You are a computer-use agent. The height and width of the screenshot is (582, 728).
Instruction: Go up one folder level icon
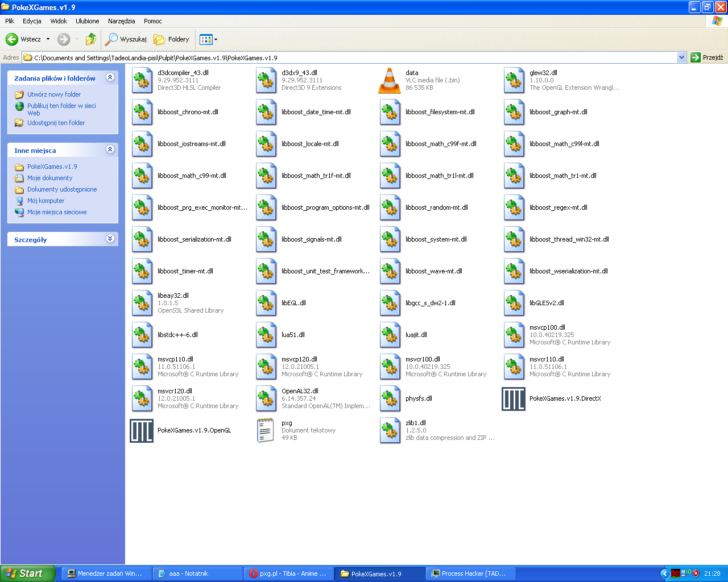coord(91,39)
